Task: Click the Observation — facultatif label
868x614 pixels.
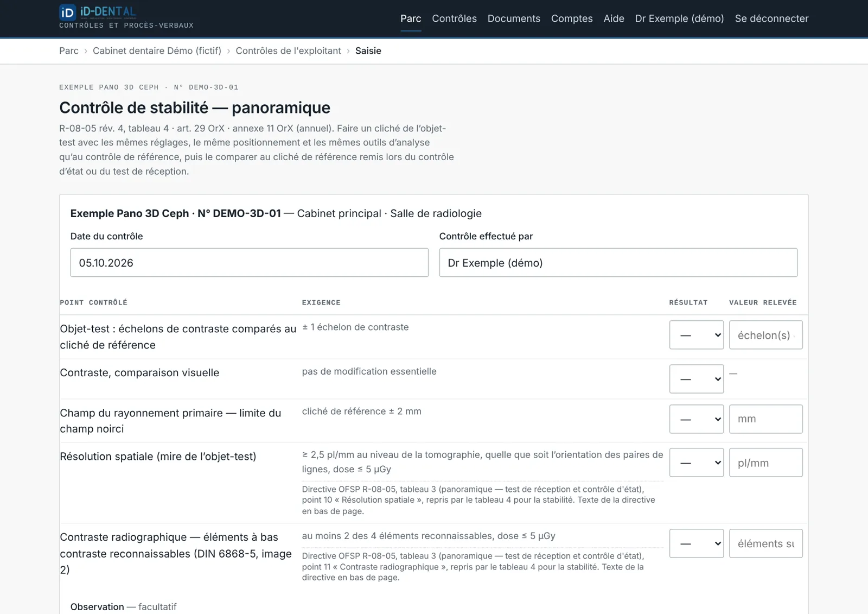Action: point(123,606)
